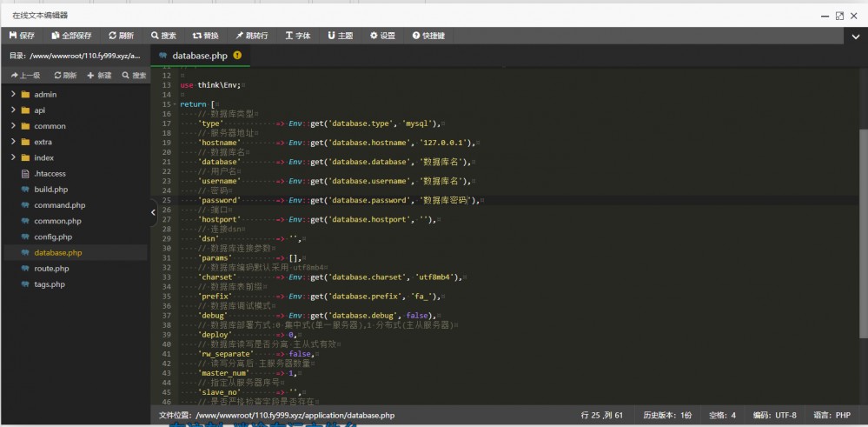
Task: Expand the index folder
Action: point(13,157)
